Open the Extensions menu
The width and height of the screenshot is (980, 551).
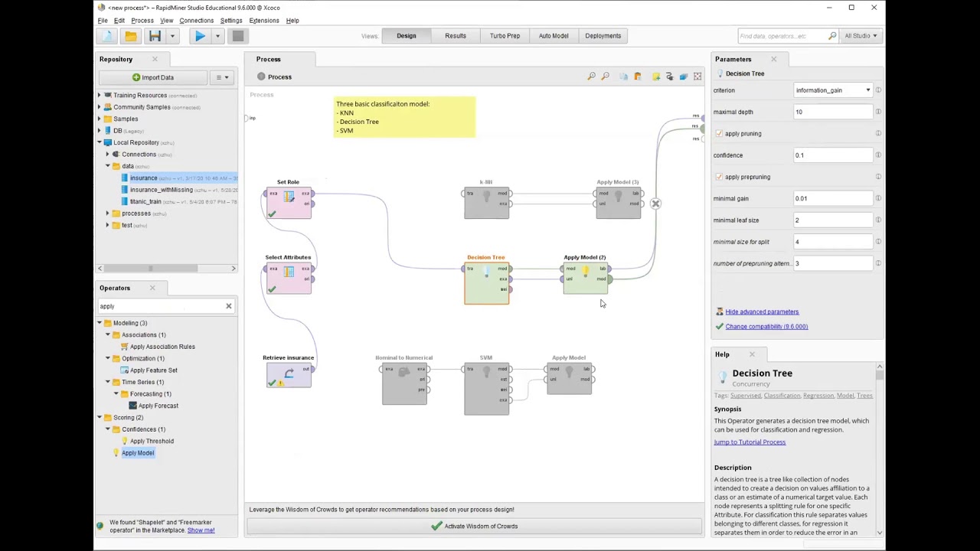pos(264,21)
